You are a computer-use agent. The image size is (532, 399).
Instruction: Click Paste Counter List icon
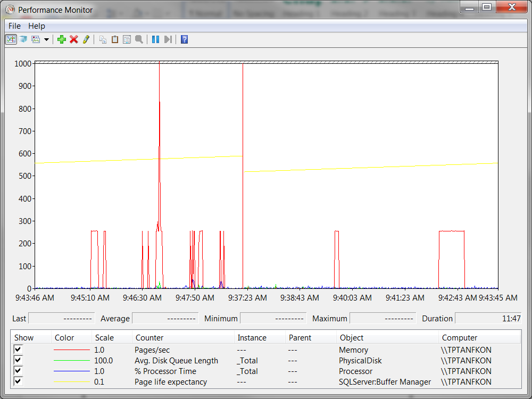[114, 39]
